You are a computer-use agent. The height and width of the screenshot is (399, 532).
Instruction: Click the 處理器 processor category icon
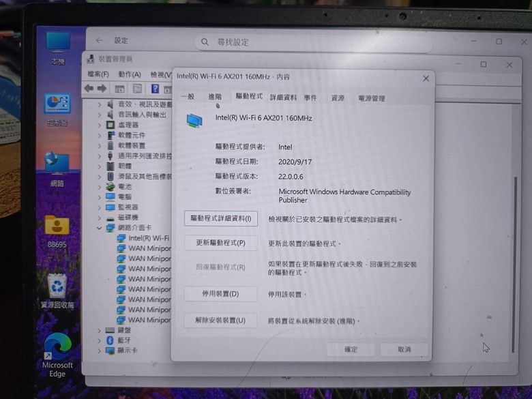click(110, 125)
